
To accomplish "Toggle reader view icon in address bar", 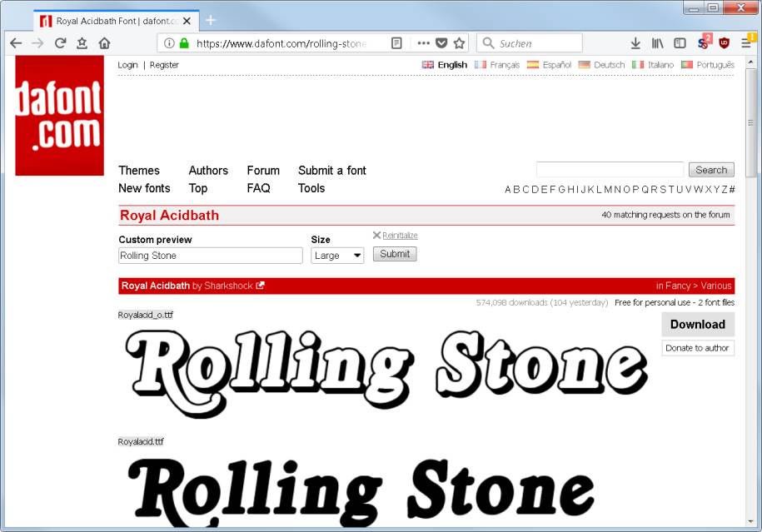I will pos(396,43).
